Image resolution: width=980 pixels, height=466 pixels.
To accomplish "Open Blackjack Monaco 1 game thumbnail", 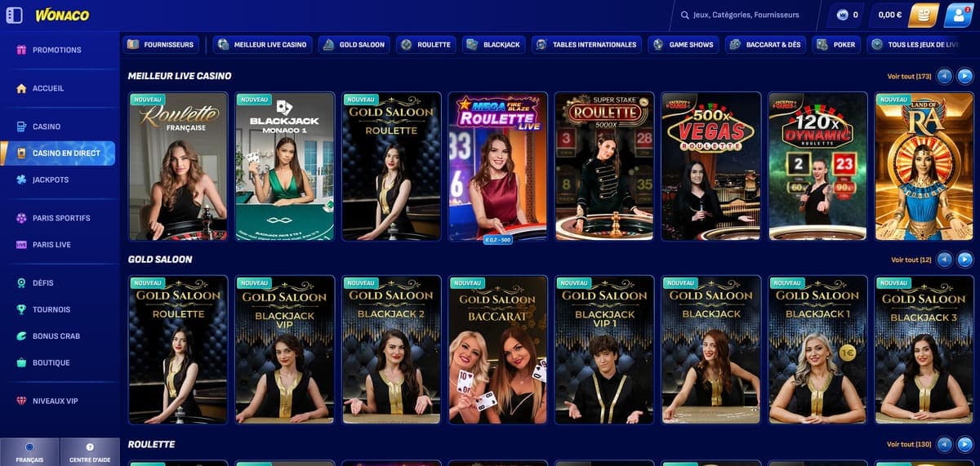I will [x=284, y=166].
